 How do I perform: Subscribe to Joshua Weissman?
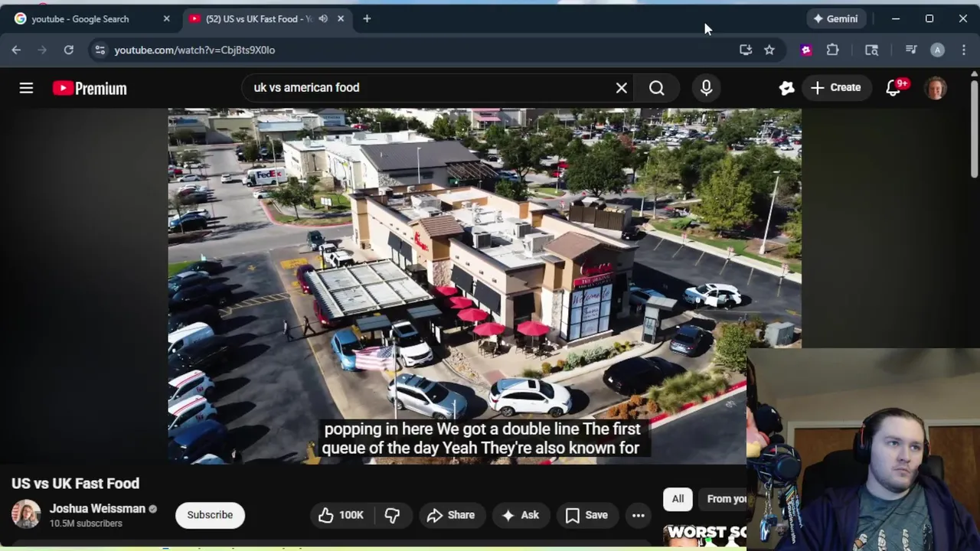point(210,515)
